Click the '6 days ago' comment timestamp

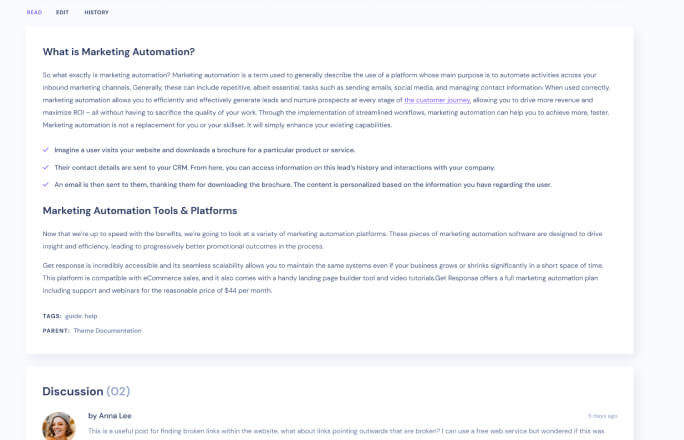[x=602, y=415]
